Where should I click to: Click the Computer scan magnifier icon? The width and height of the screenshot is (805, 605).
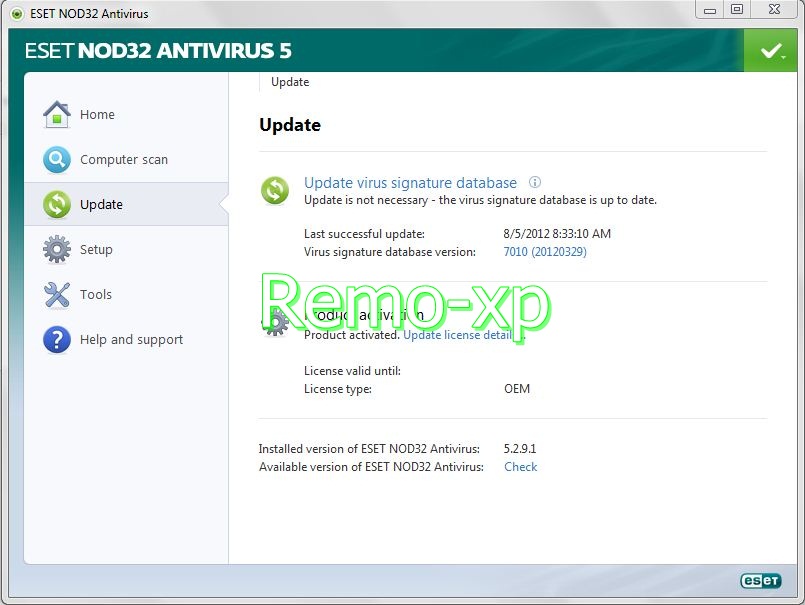[57, 159]
